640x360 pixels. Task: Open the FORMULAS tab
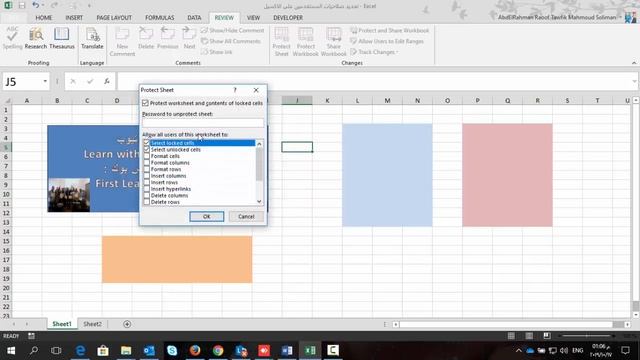click(x=160, y=18)
